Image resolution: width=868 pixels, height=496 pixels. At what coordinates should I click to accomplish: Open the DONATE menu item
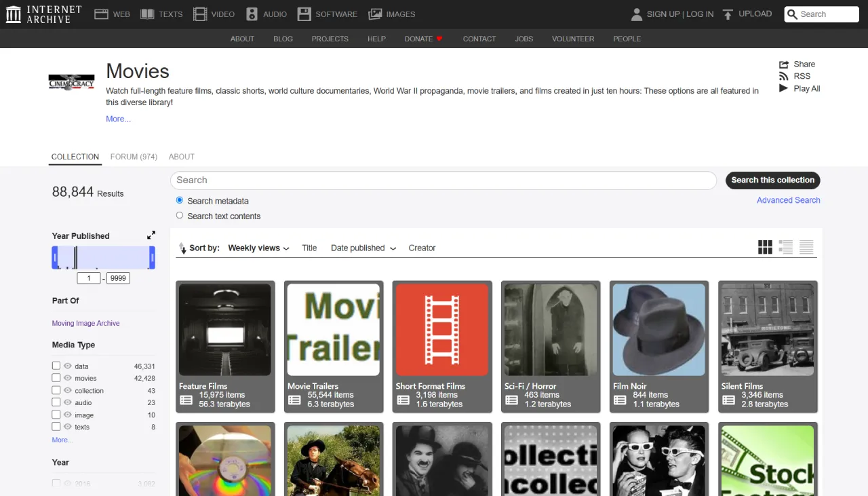coord(423,39)
